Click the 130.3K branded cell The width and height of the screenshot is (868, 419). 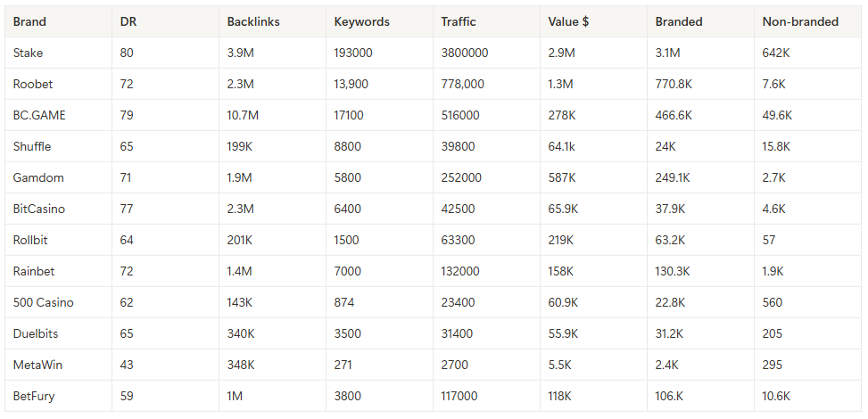[701, 271]
